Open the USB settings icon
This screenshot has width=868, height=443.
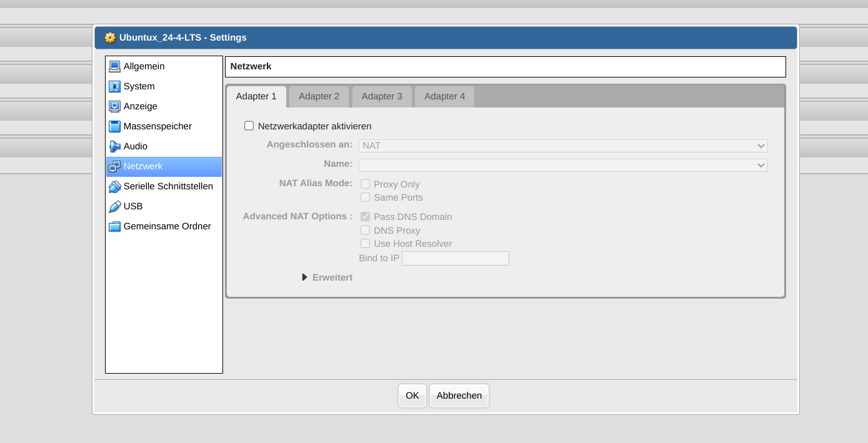coord(114,206)
